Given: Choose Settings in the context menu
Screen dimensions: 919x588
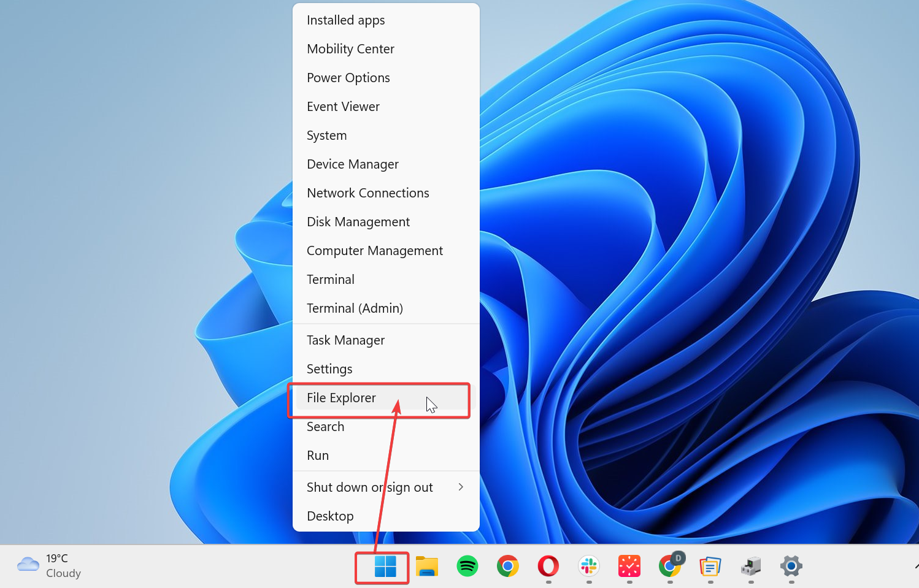Looking at the screenshot, I should coord(386,369).
